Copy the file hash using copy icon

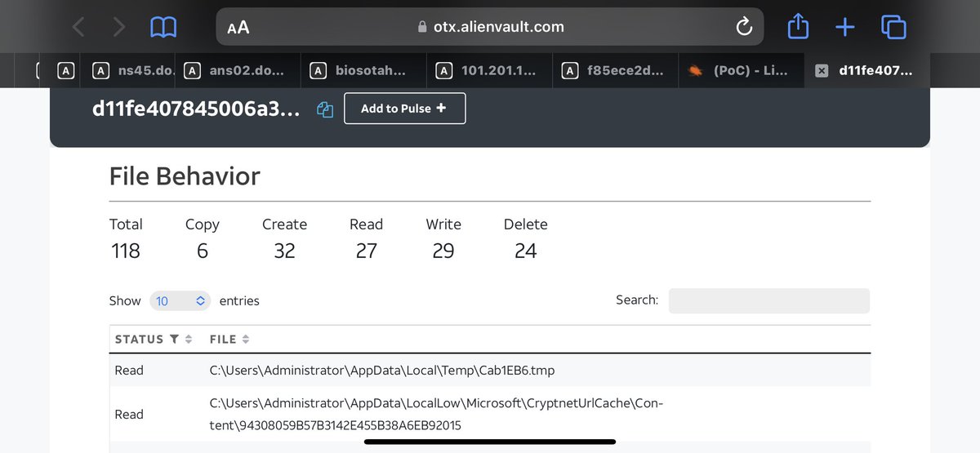[x=324, y=109]
